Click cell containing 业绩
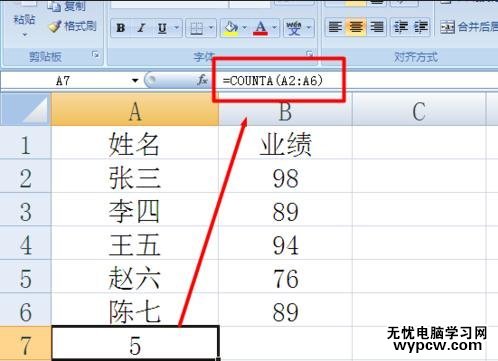Screen dimensions: 498x361 pos(285,143)
